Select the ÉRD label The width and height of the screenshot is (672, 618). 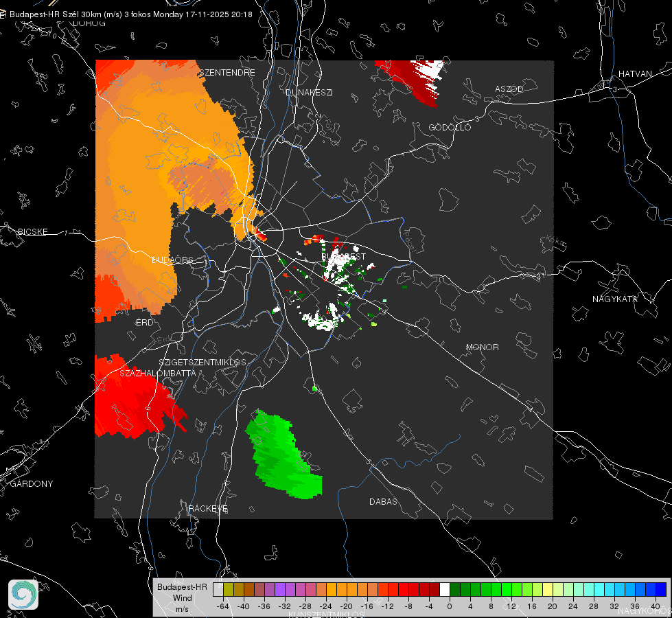click(x=144, y=323)
